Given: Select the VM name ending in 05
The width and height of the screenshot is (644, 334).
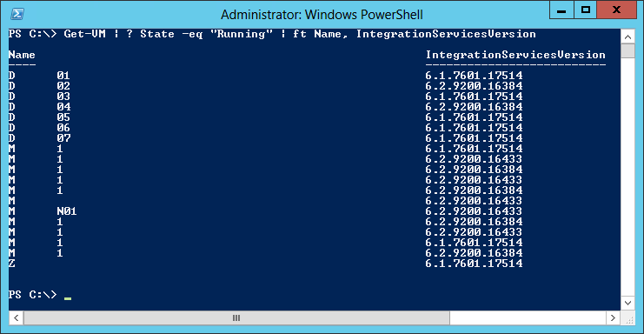Looking at the screenshot, I should [39, 117].
